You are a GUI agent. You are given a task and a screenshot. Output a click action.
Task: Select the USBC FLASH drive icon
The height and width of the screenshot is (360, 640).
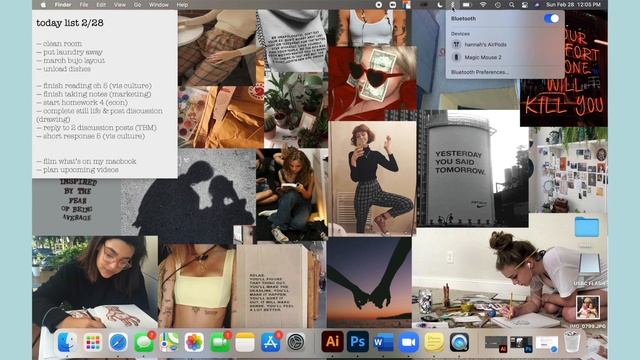tap(589, 264)
